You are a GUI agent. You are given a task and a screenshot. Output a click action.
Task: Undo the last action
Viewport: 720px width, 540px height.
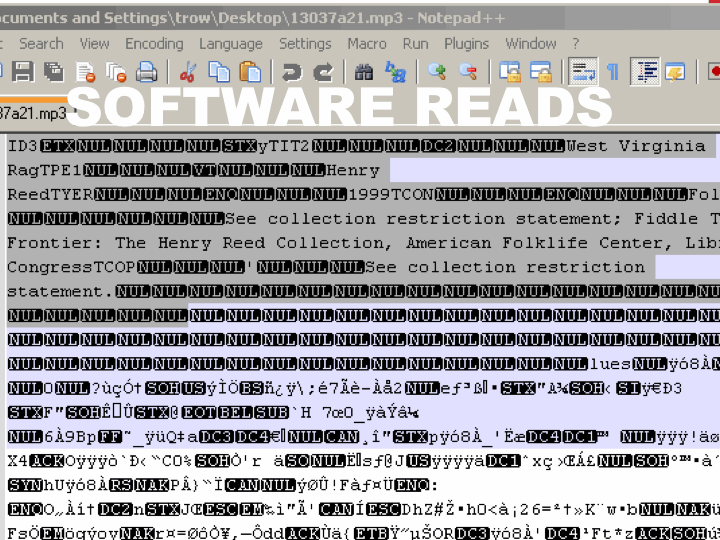pyautogui.click(x=291, y=72)
